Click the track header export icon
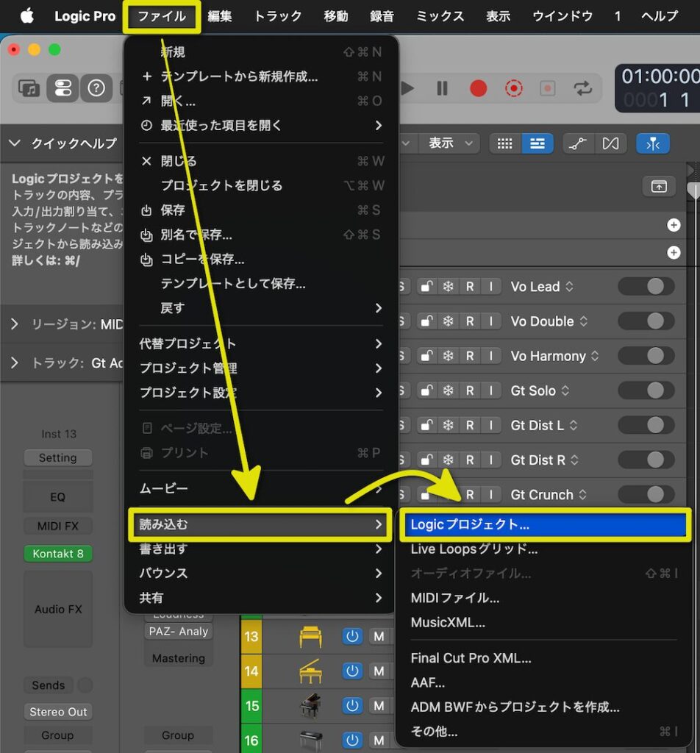Screen dimensions: 700x753 pos(659,186)
